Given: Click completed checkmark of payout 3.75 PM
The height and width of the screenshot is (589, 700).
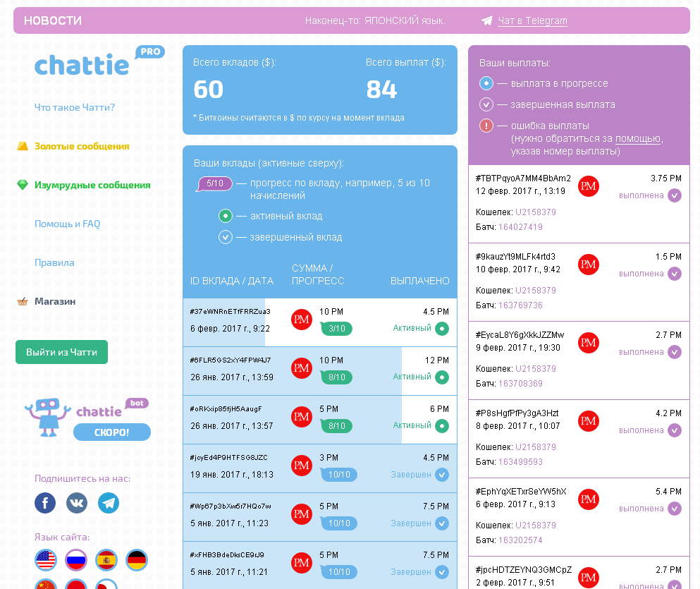Looking at the screenshot, I should [675, 195].
